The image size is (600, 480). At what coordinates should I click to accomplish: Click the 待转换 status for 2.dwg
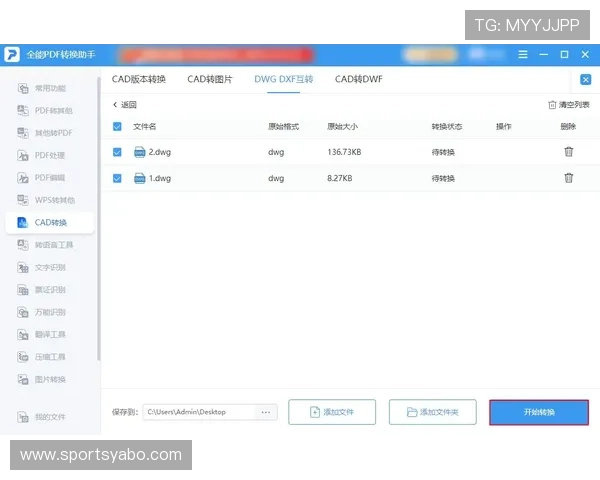(443, 152)
